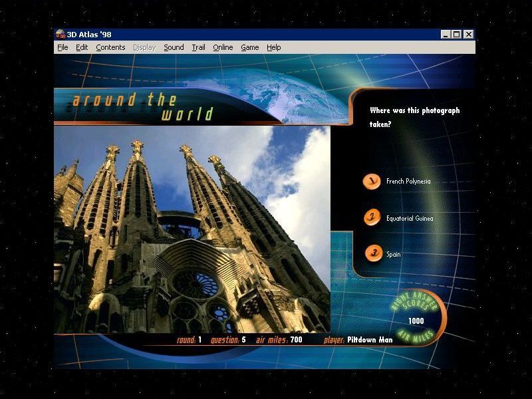This screenshot has height=399, width=532.
Task: Click the player name 'Piltdown Man'
Action: tap(370, 340)
